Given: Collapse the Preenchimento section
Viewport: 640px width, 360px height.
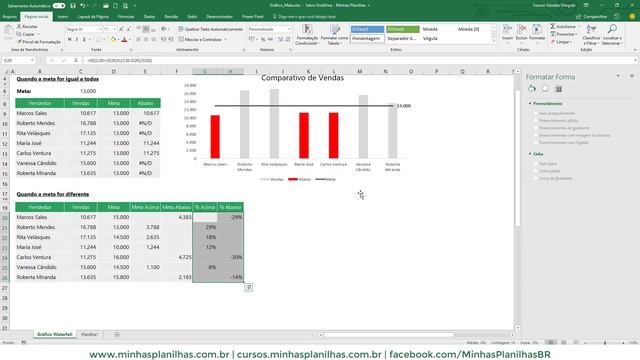Looking at the screenshot, I should 530,103.
